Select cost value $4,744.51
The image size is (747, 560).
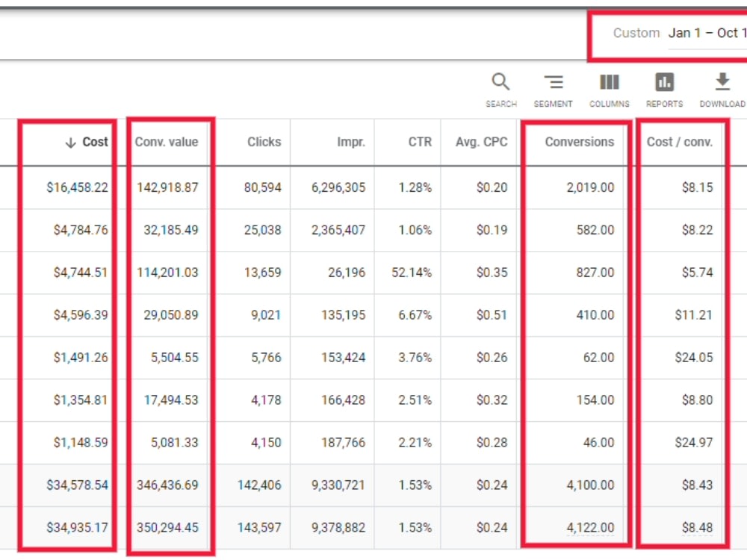[81, 273]
